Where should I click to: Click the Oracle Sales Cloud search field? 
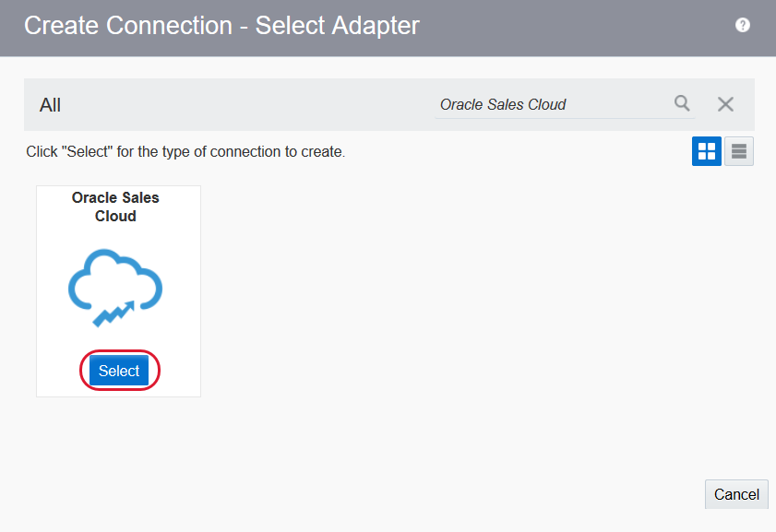[x=554, y=104]
